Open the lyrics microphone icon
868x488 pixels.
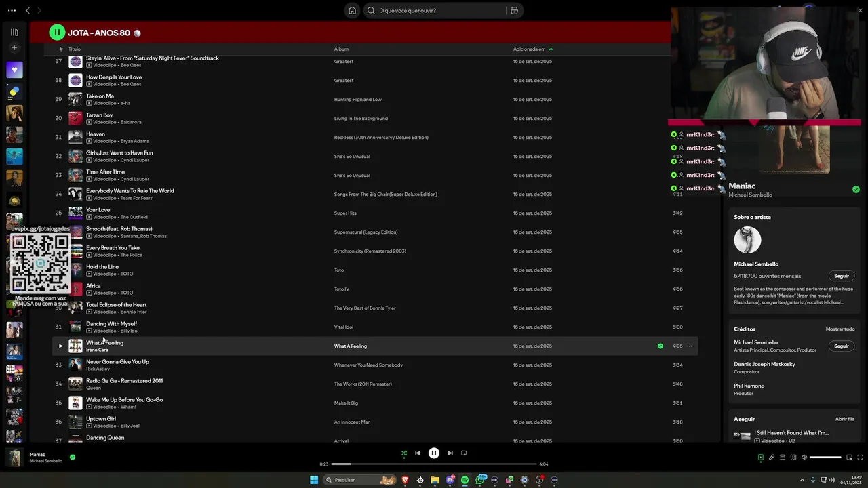(x=771, y=457)
